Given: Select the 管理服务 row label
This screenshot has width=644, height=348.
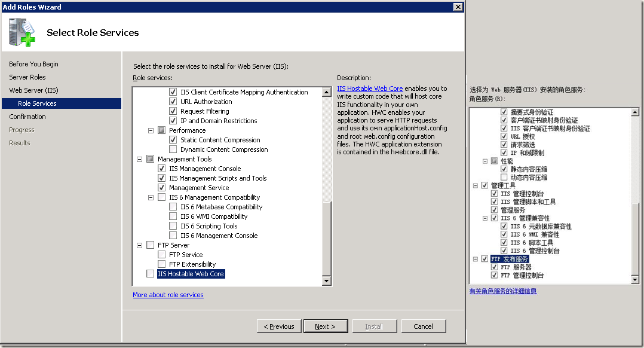Looking at the screenshot, I should point(513,210).
